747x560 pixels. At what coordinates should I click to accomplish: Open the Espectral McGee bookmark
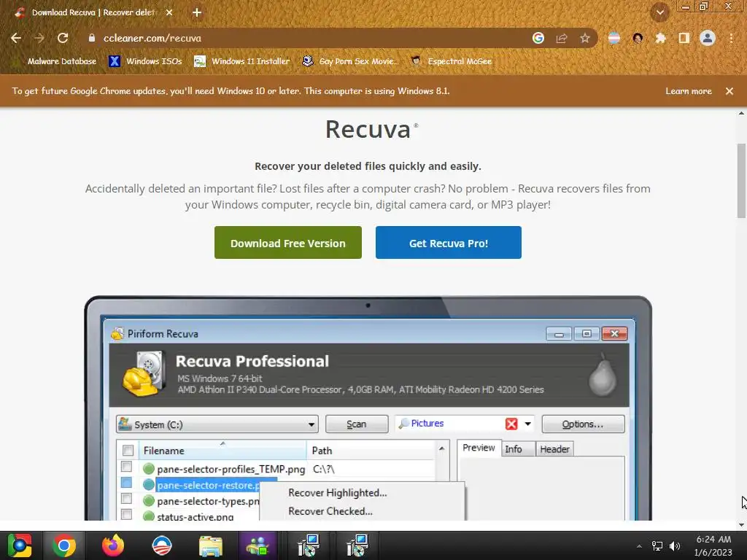[x=452, y=61]
